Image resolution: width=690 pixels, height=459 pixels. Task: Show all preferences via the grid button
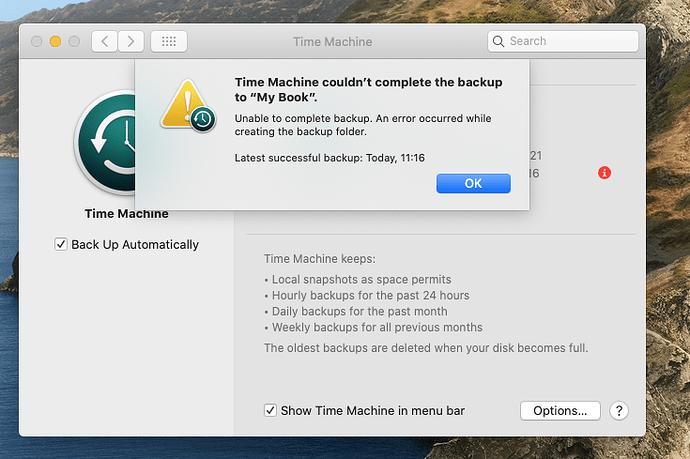pyautogui.click(x=169, y=41)
